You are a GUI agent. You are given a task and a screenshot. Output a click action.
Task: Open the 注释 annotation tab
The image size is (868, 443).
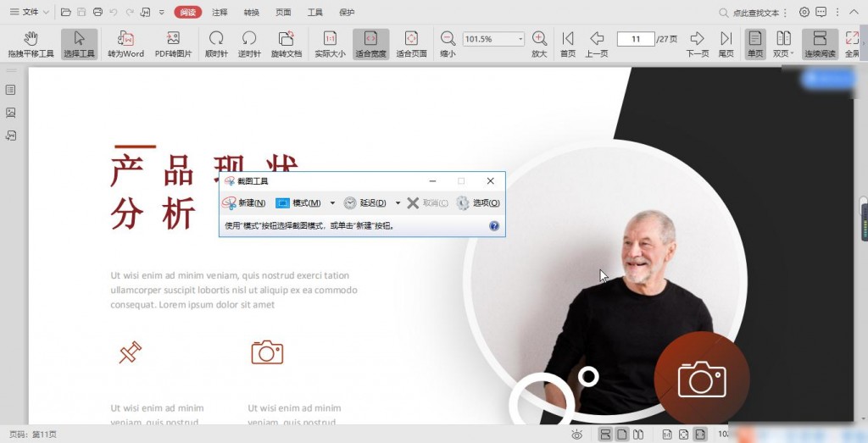[220, 12]
